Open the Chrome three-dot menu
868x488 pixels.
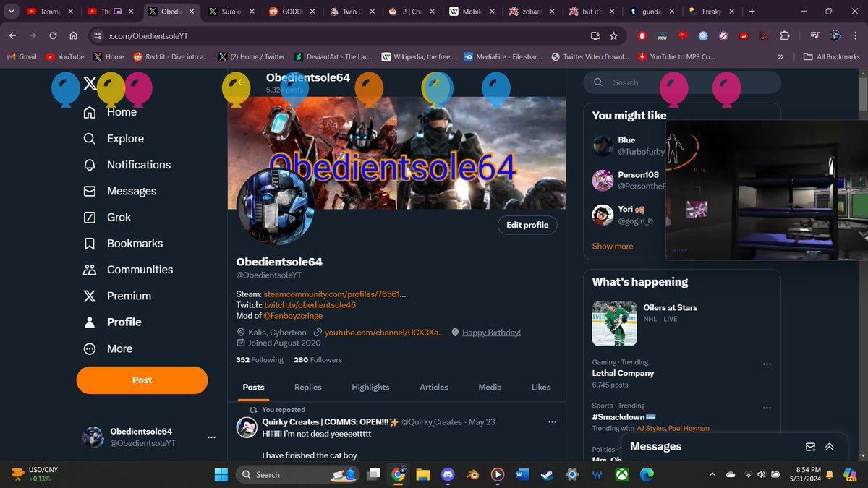coord(855,35)
